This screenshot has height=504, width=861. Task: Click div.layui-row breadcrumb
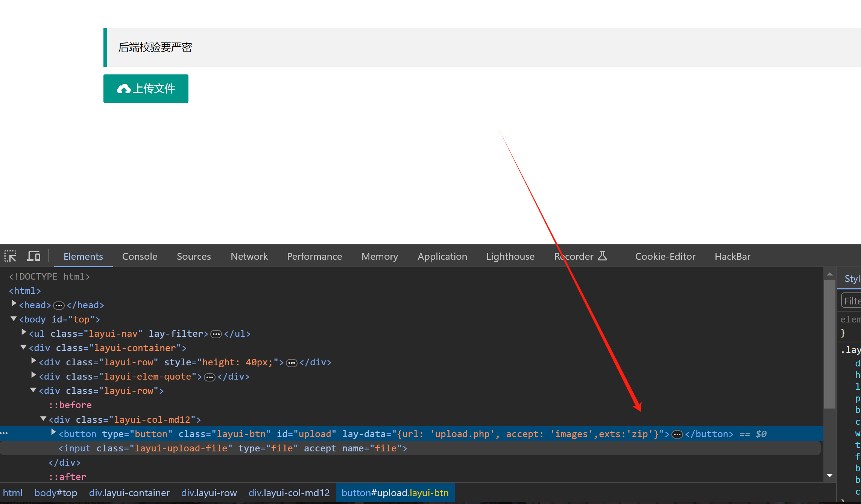[x=209, y=493]
